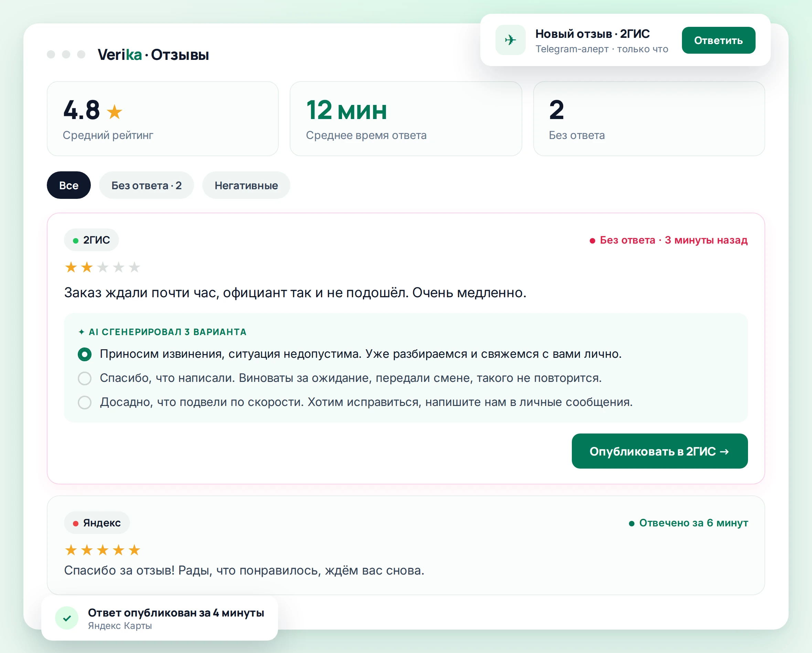Click Опубликовать в 2ГИС button

pos(660,451)
